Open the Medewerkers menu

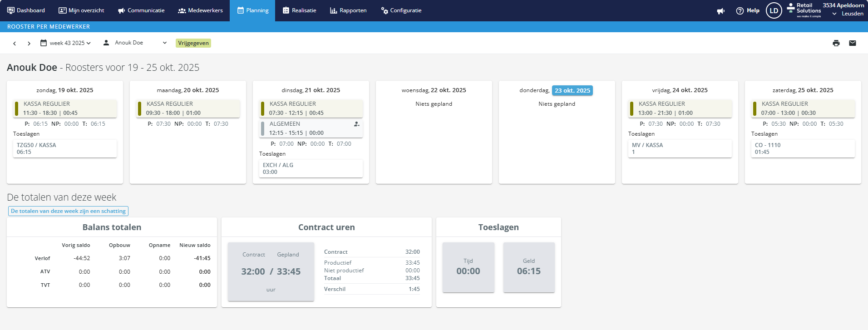click(x=200, y=10)
